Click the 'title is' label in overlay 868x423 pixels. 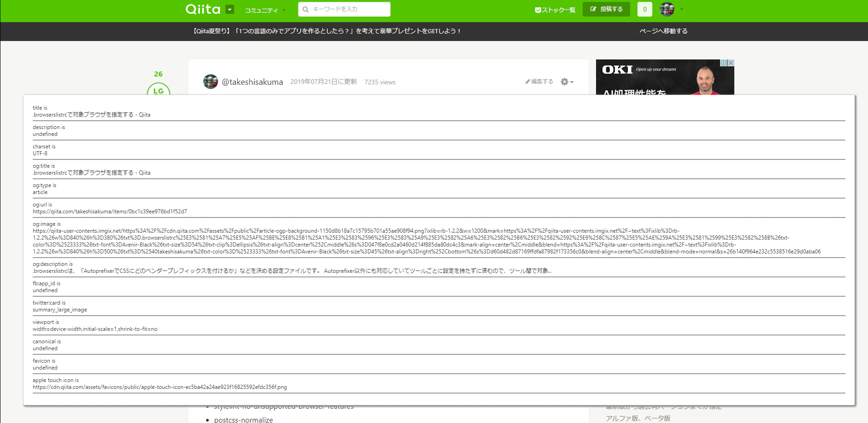(x=40, y=108)
